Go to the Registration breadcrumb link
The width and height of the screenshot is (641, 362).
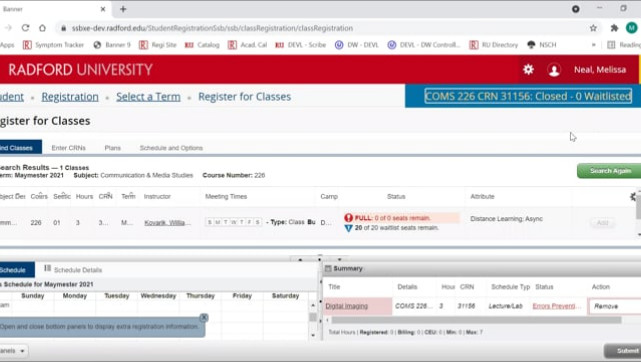[x=70, y=97]
